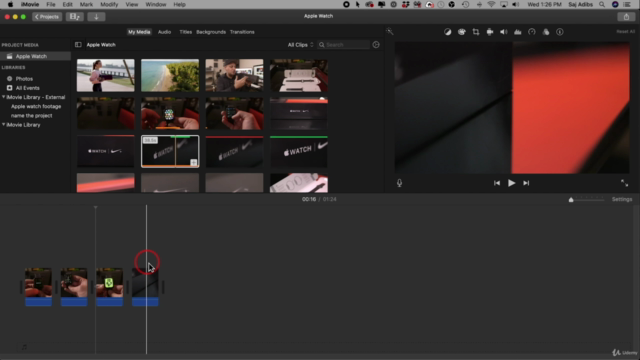Select All Events in libraries
Screen dimensions: 640x360
[x=27, y=88]
